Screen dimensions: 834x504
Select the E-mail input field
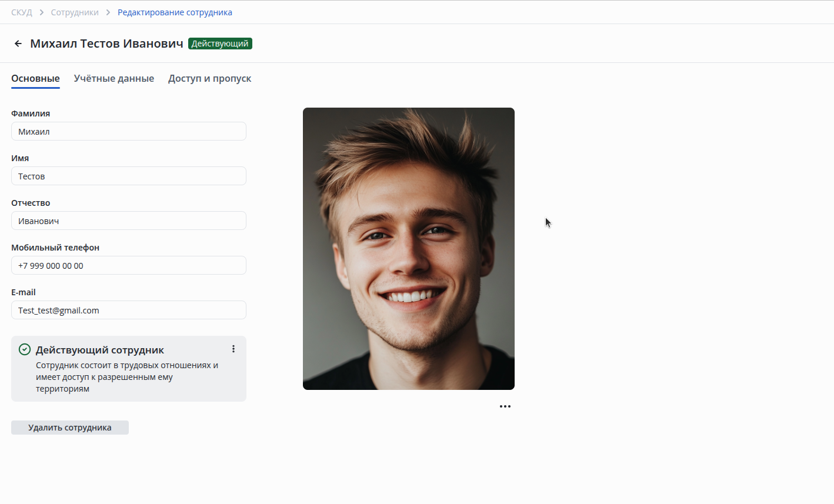128,310
